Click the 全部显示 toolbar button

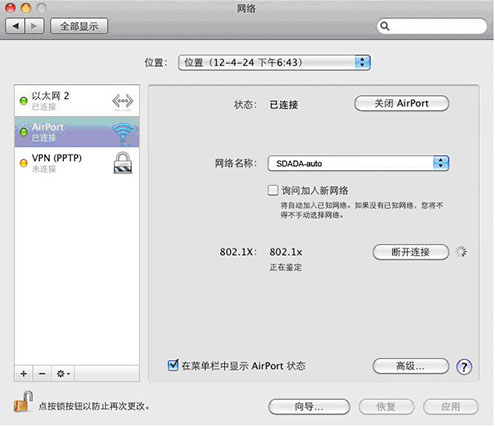click(x=79, y=26)
